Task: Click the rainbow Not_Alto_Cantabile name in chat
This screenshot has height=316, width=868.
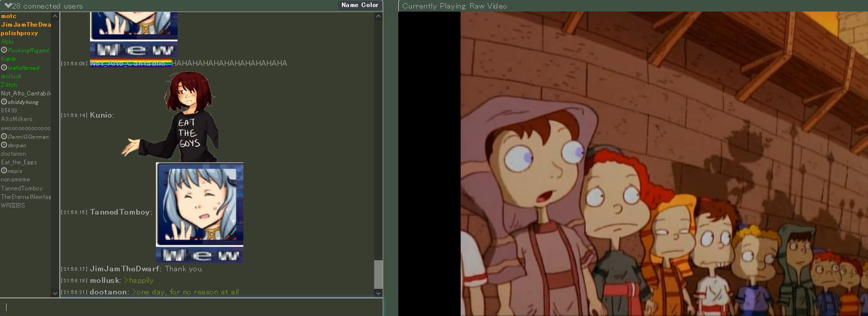Action: [131, 63]
